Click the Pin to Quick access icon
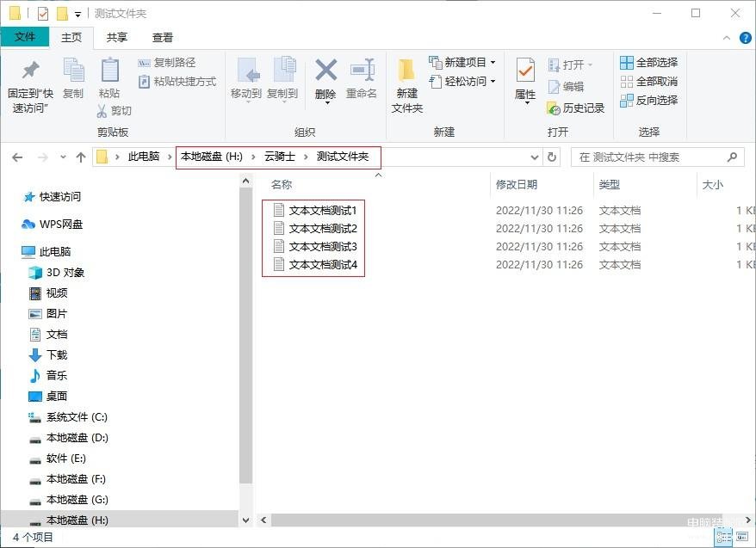The width and height of the screenshot is (756, 548). click(30, 71)
